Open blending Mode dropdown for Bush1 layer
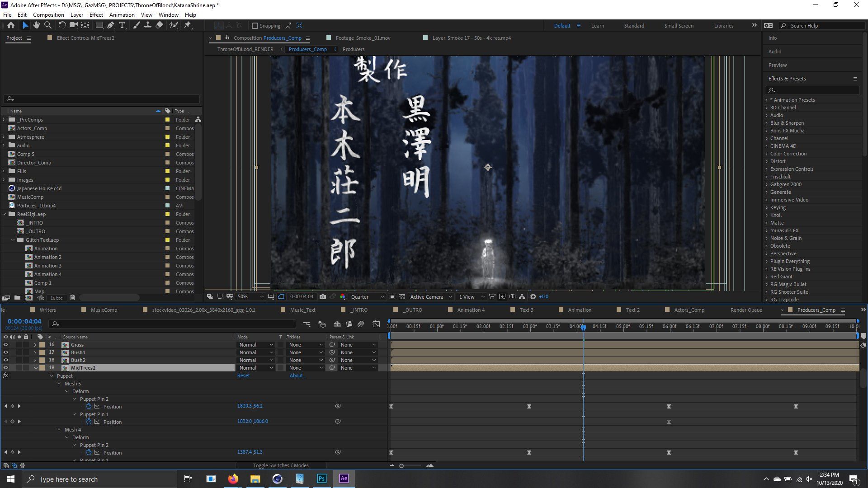Screen dimensions: 868x488 click(256, 352)
